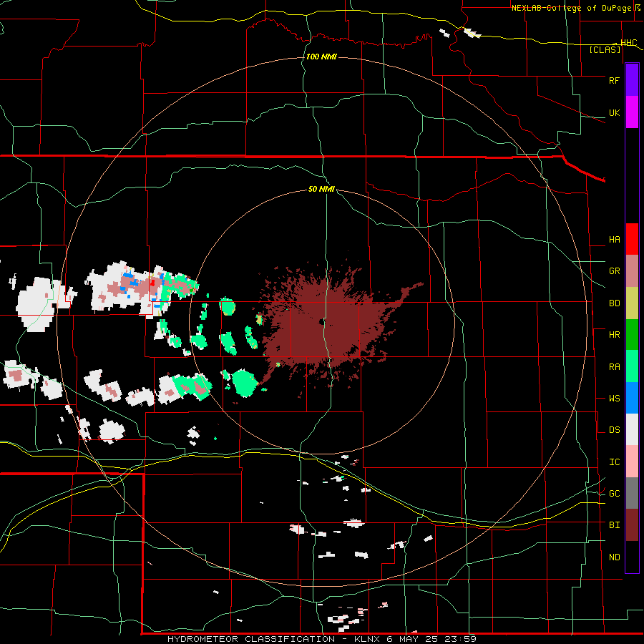Viewport: 644px width, 644px height.
Task: Click the "WS" legend label
Action: [614, 399]
